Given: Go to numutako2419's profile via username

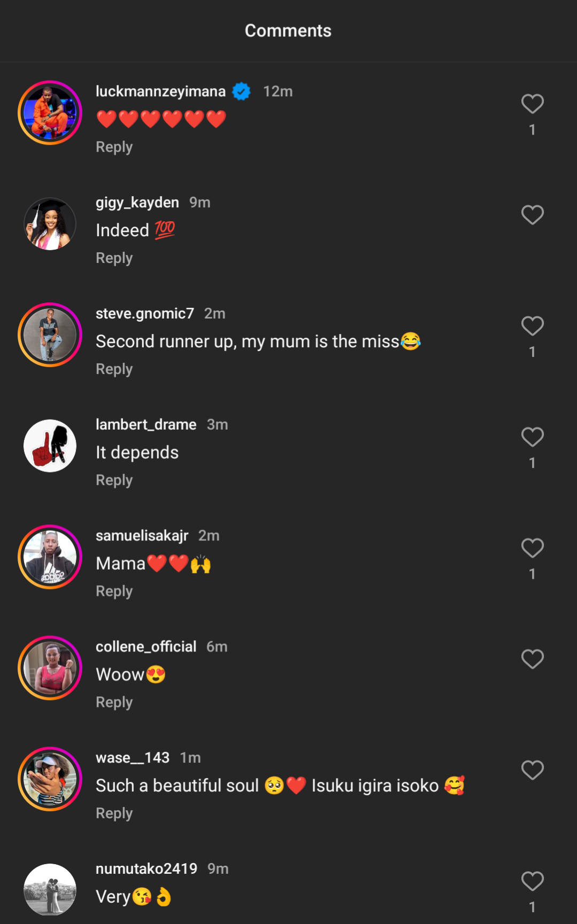Looking at the screenshot, I should 146,869.
